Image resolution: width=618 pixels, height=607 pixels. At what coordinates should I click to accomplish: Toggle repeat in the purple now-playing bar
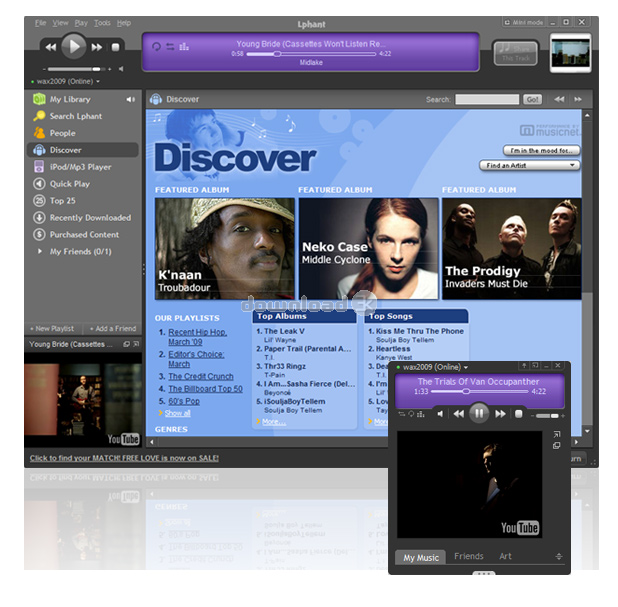point(156,47)
